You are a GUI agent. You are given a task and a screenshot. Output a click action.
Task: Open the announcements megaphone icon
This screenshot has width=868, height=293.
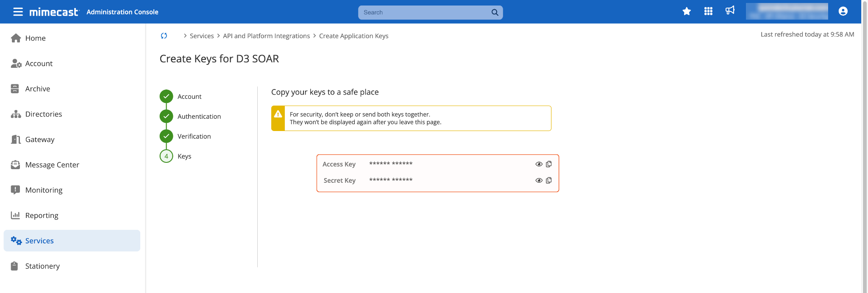point(730,11)
